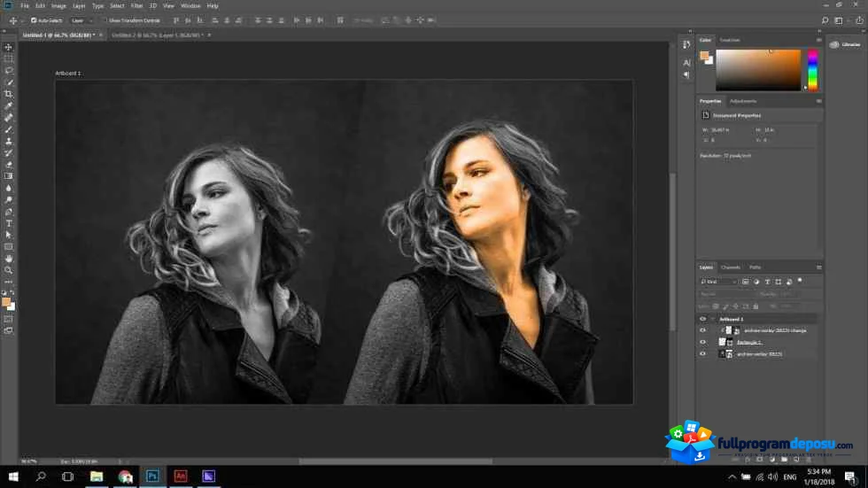Switch to the Channels tab
The height and width of the screenshot is (488, 868).
coord(731,267)
